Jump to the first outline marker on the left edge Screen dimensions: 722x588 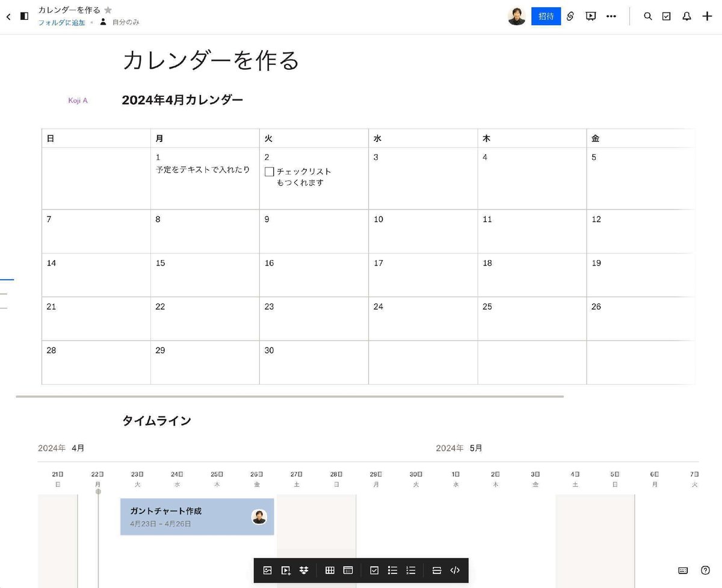click(7, 280)
